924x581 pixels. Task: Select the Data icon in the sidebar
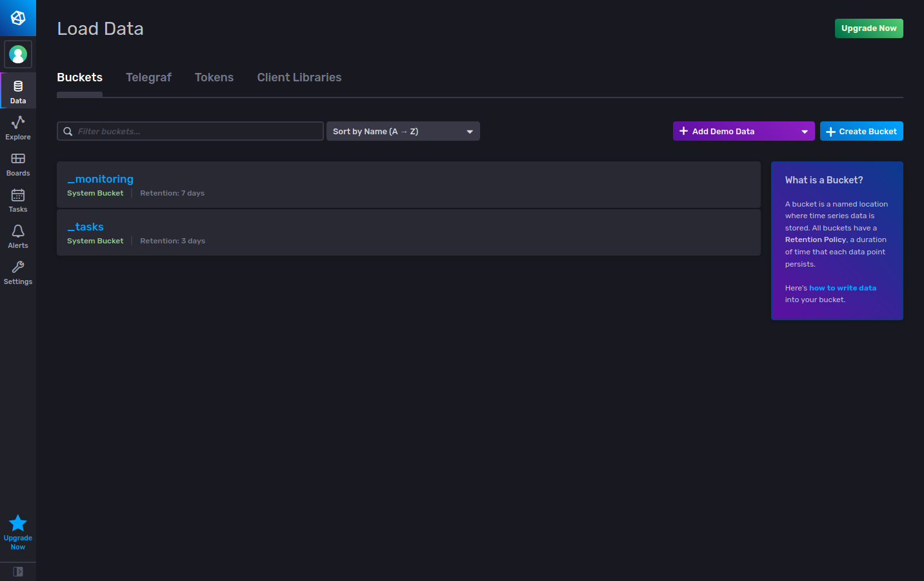18,90
